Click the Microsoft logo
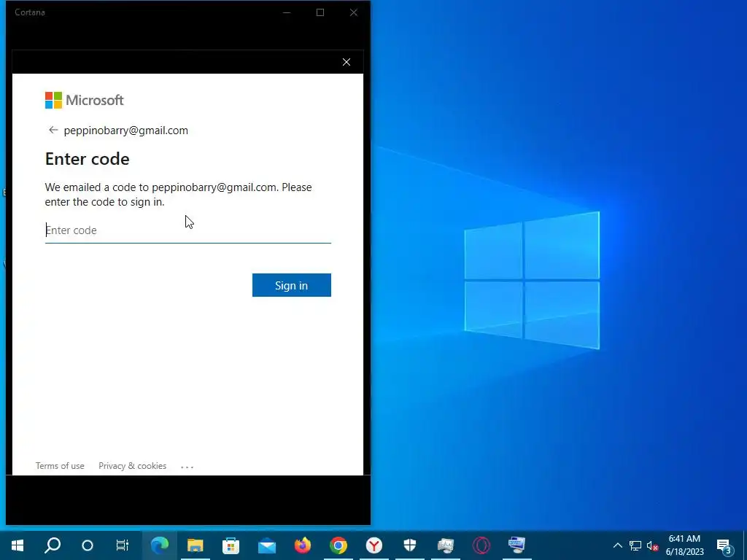This screenshot has width=747, height=560. (x=85, y=100)
